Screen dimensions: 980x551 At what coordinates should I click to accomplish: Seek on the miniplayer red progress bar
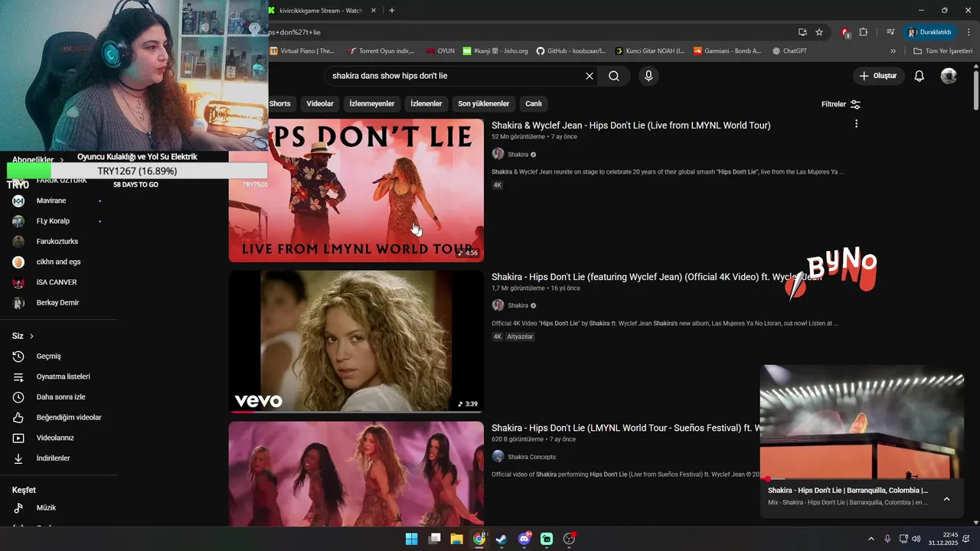(x=861, y=479)
